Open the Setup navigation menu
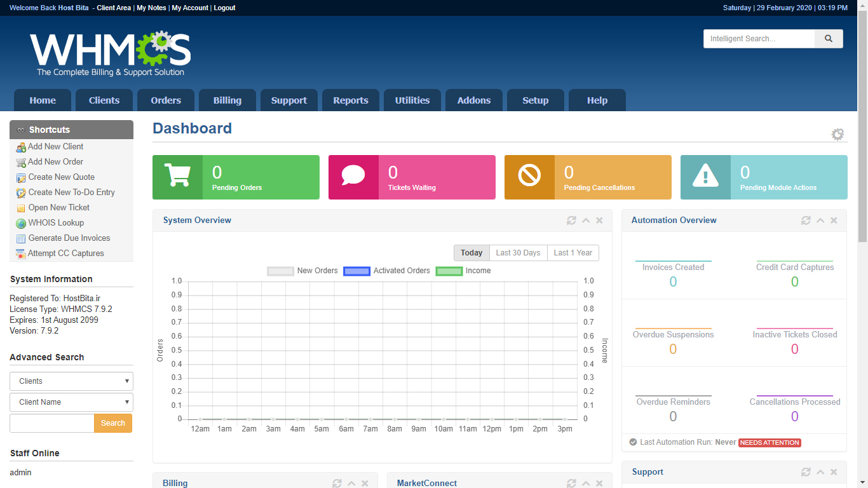Viewport: 868px width, 488px height. (x=536, y=100)
